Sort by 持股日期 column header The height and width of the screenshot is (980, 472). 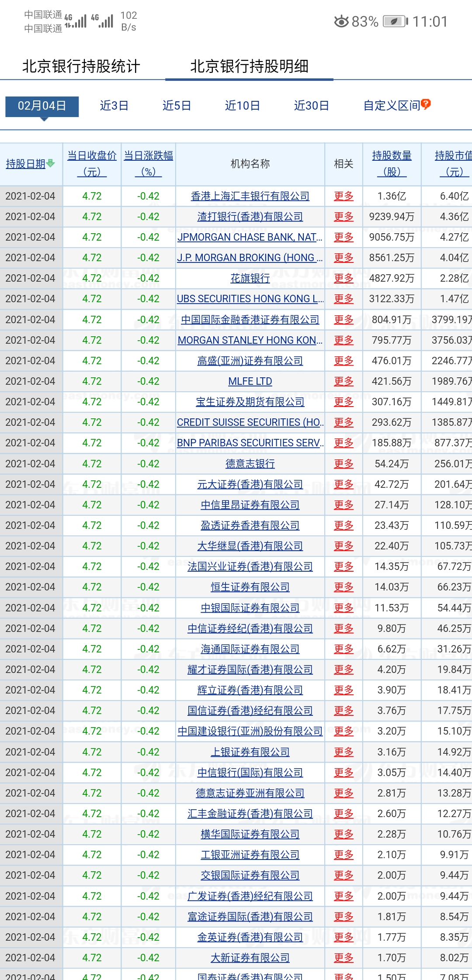click(26, 164)
